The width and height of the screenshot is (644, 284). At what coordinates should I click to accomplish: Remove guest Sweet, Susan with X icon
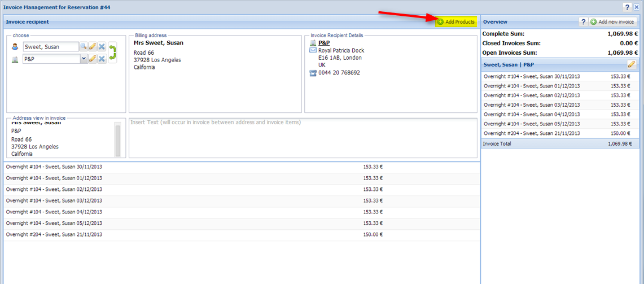pyautogui.click(x=102, y=47)
